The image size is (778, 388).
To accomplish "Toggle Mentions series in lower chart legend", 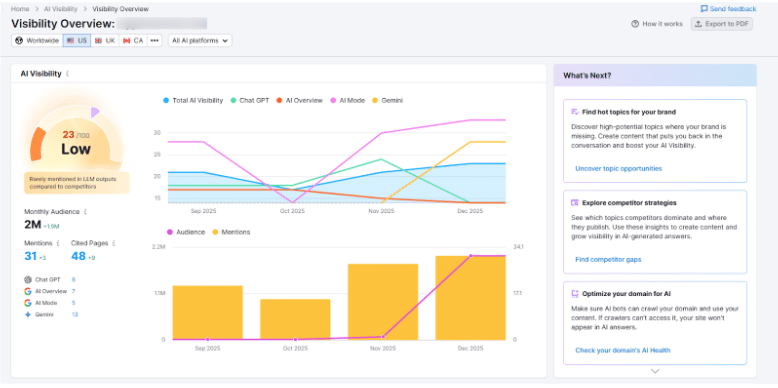I will (231, 232).
